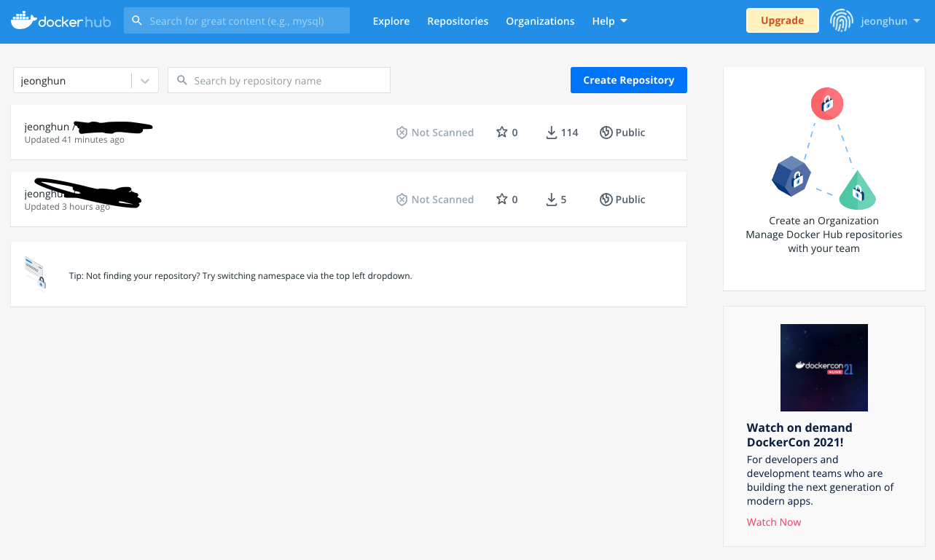
Task: Click the shield icon in the 5-download row
Action: (402, 200)
